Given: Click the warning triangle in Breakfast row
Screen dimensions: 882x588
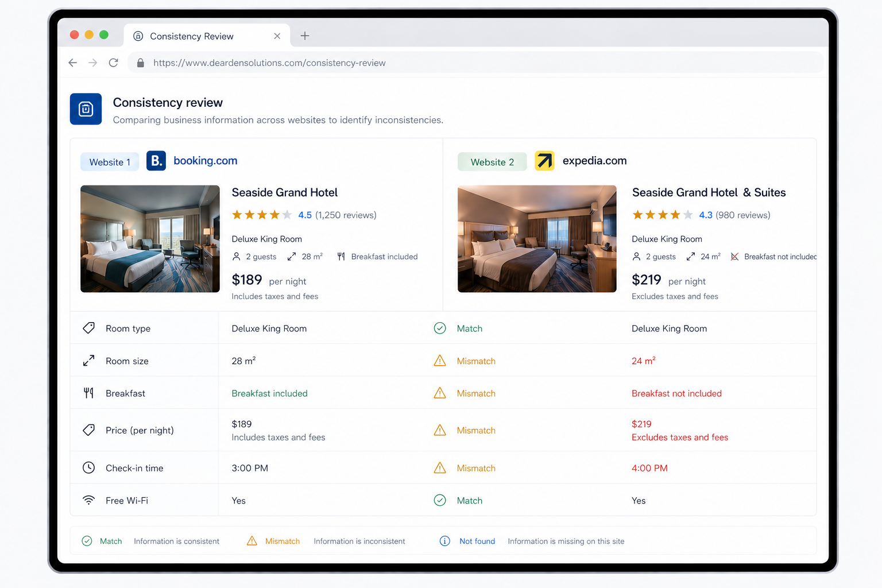Looking at the screenshot, I should coord(440,393).
